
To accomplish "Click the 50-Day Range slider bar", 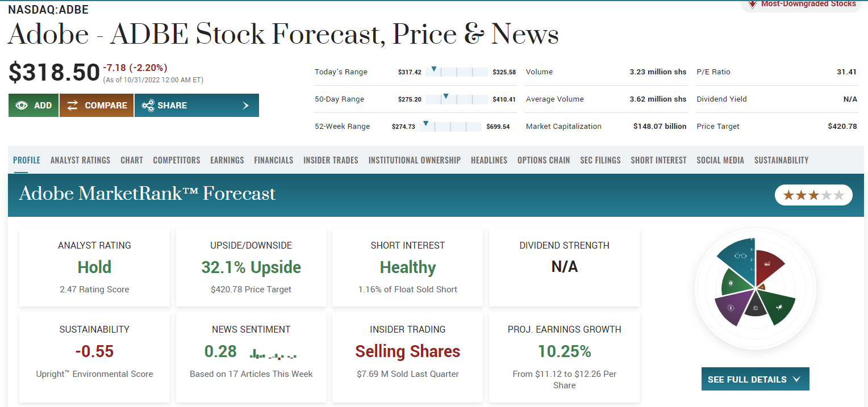I will (x=457, y=99).
